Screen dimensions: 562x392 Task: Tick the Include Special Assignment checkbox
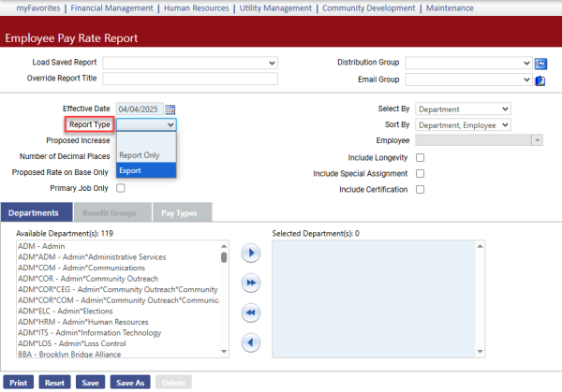click(x=420, y=174)
